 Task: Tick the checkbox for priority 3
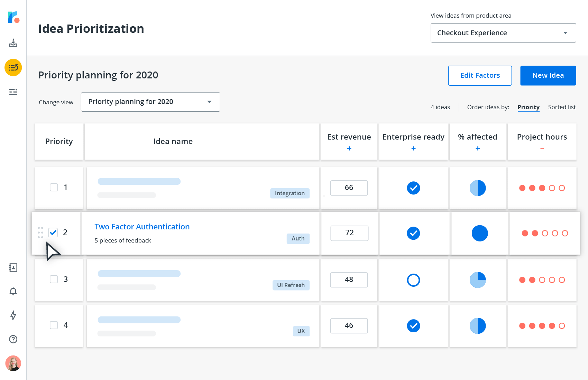click(x=54, y=279)
